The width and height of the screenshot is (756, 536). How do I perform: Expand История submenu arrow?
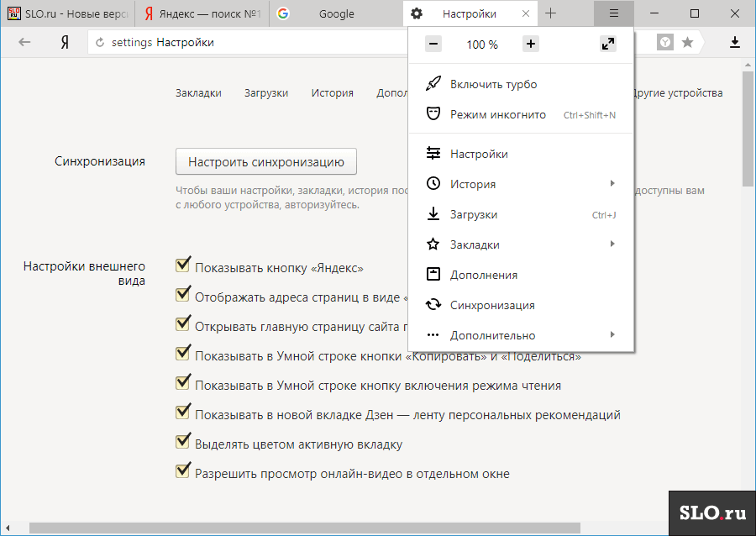[612, 183]
